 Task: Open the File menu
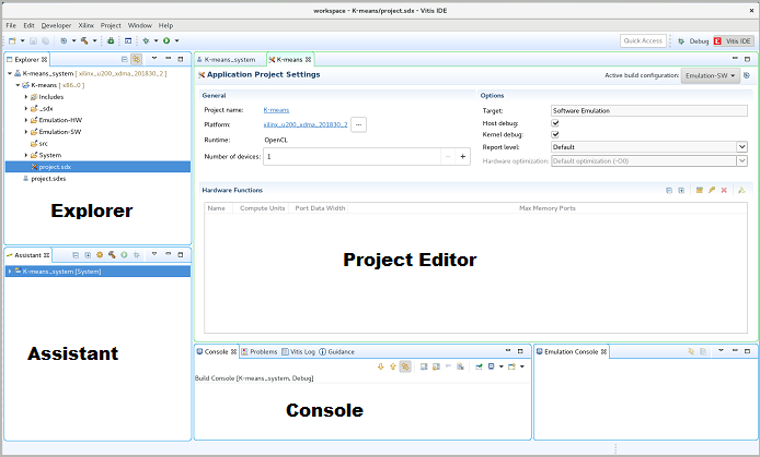[11, 25]
